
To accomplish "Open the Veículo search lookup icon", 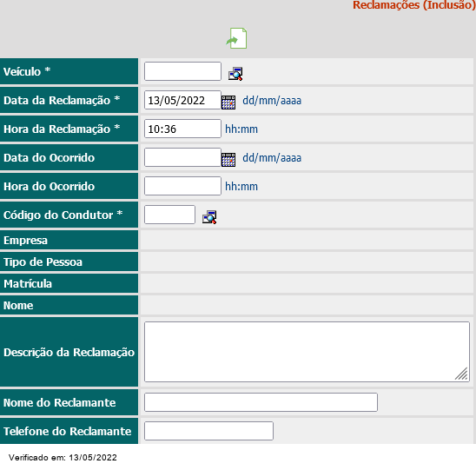I will pyautogui.click(x=235, y=74).
